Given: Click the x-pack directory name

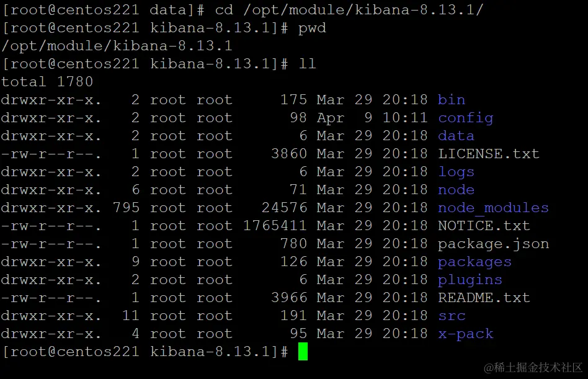Looking at the screenshot, I should [x=465, y=334].
